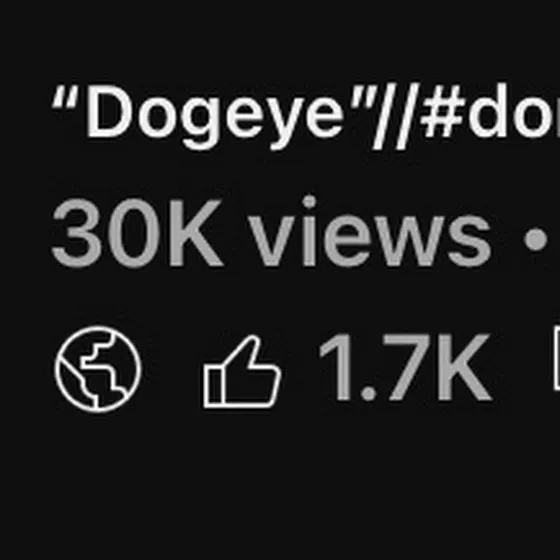Open the hashtag link after the slashes

(x=490, y=111)
